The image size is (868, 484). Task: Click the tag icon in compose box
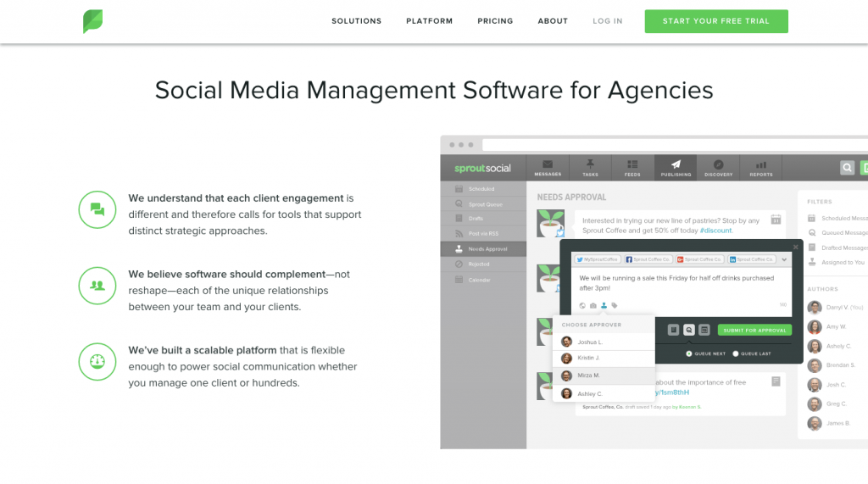[x=614, y=305]
